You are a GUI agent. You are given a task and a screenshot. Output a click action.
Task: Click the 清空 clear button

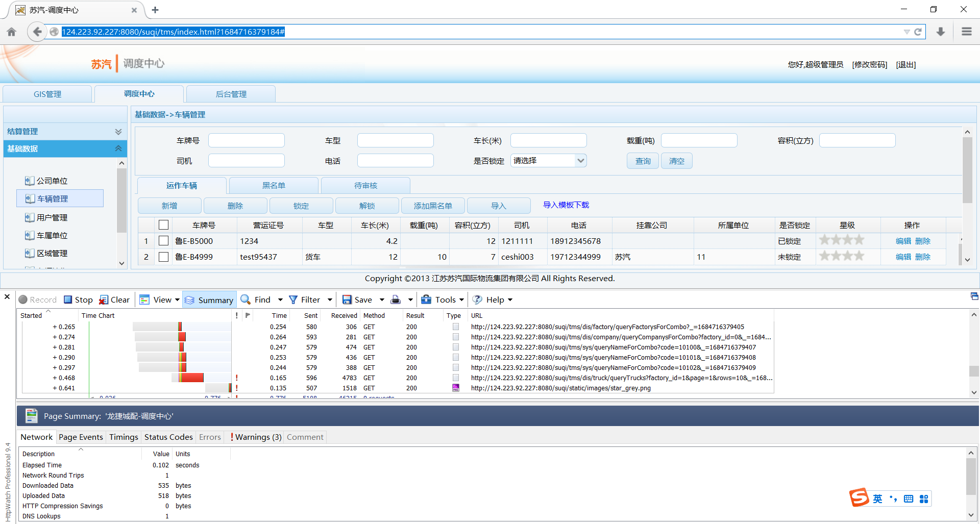point(677,161)
